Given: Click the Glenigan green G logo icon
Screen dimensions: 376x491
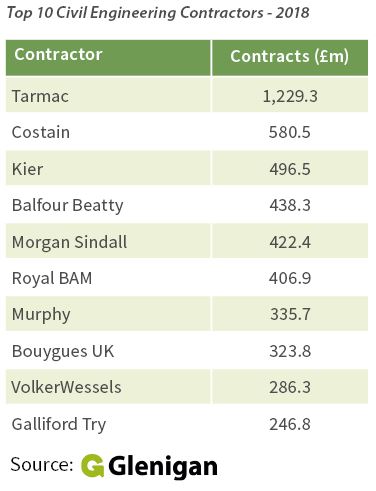Looking at the screenshot, I should (92, 465).
